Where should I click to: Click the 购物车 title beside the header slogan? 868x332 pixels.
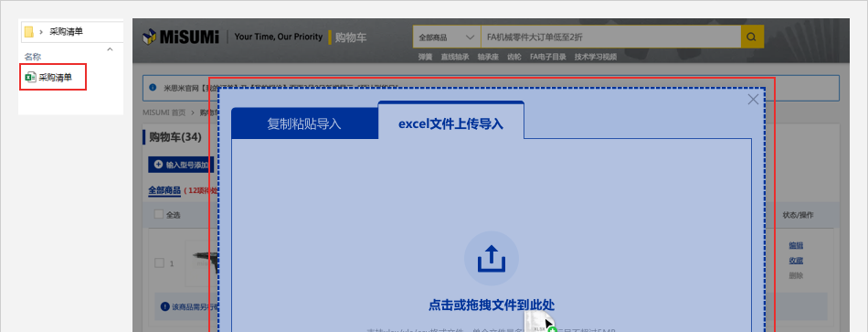point(351,37)
